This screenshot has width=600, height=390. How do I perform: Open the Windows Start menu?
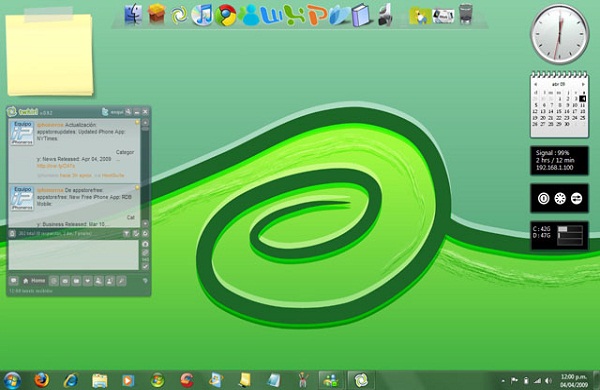(12, 380)
